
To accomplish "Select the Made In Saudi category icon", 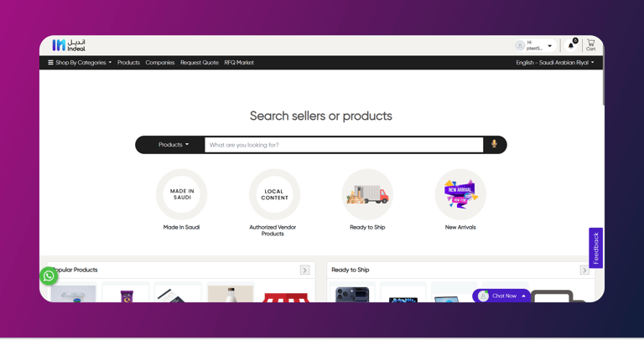I will (x=181, y=194).
